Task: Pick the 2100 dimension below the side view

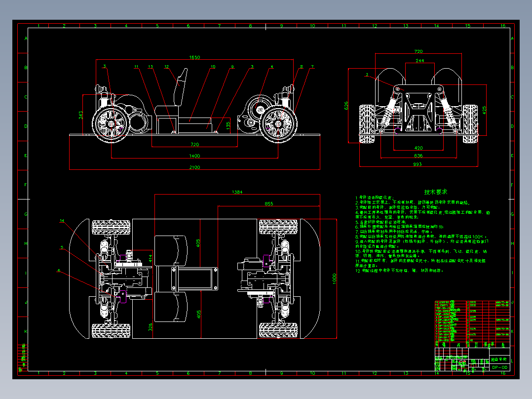Action: (194, 167)
